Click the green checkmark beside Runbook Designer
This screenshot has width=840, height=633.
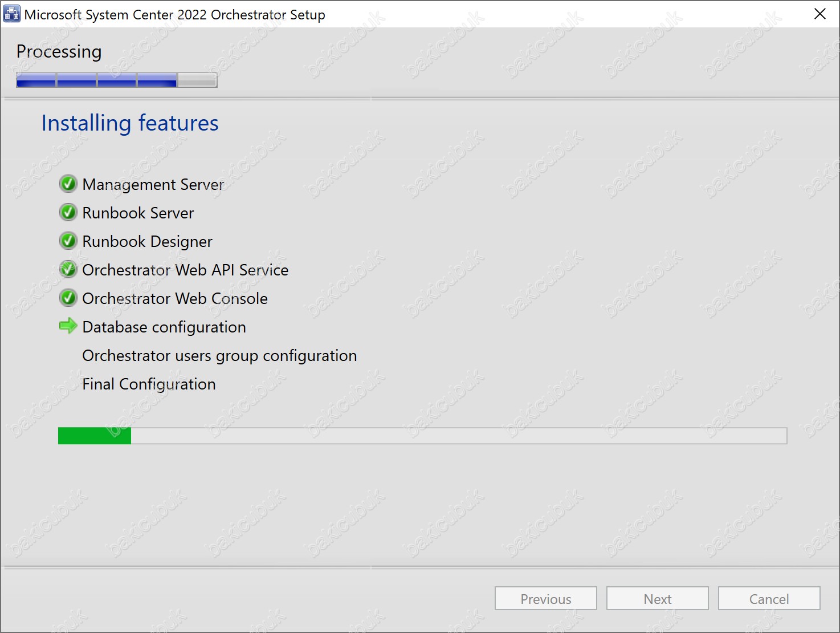tap(68, 241)
